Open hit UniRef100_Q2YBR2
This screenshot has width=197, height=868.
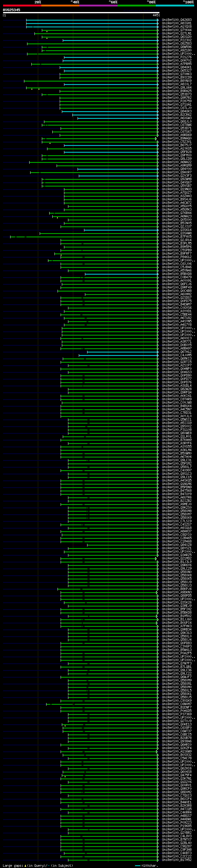coord(176,833)
